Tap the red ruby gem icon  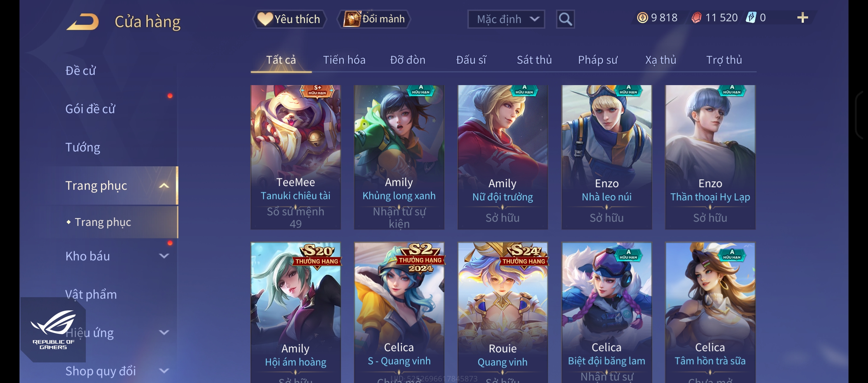click(x=696, y=17)
